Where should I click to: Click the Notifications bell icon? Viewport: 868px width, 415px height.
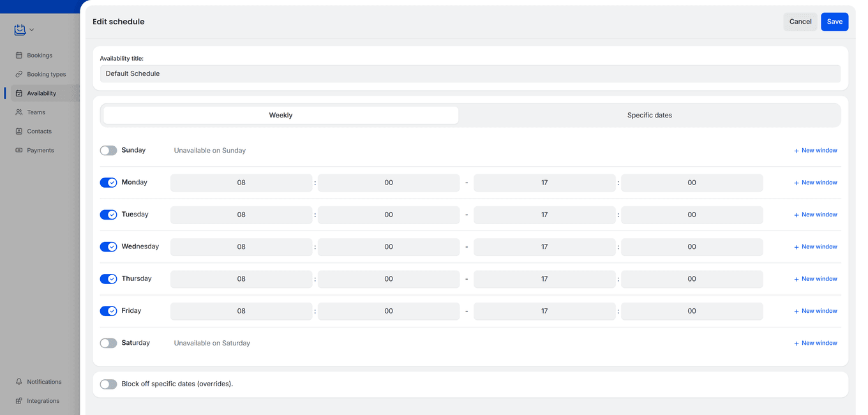19,381
